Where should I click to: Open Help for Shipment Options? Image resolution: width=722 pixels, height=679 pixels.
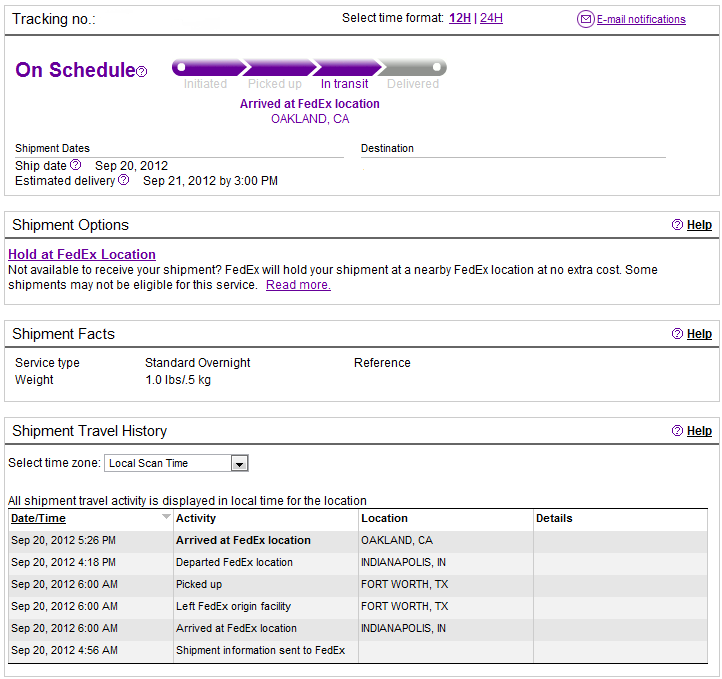pyautogui.click(x=699, y=225)
